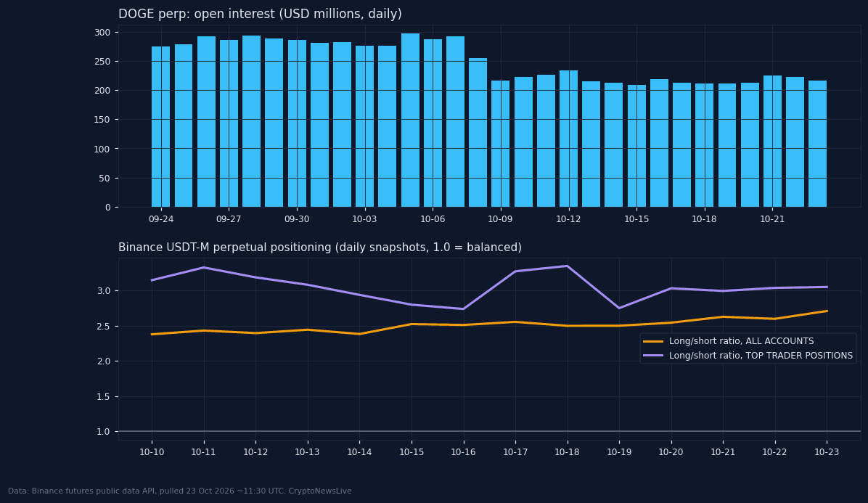Click the purple line's peak at 10-18
This screenshot has height=503, width=868.
pyautogui.click(x=567, y=266)
